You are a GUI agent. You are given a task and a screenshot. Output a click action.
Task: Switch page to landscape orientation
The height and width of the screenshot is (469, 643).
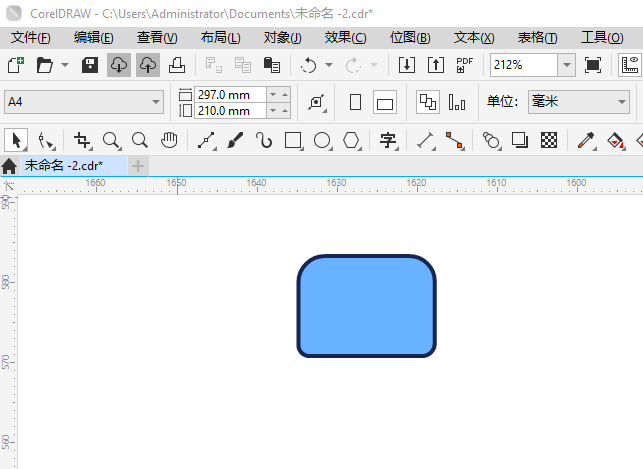[385, 102]
